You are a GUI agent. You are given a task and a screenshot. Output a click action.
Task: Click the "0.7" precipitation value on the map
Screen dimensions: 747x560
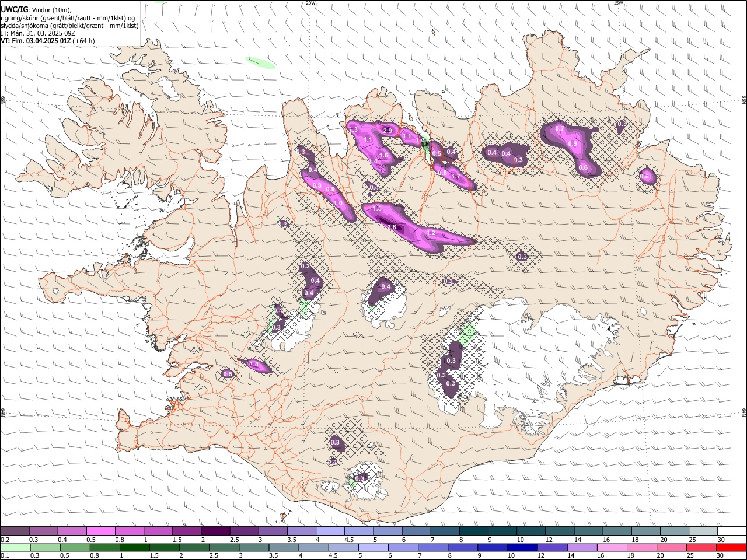(560, 128)
